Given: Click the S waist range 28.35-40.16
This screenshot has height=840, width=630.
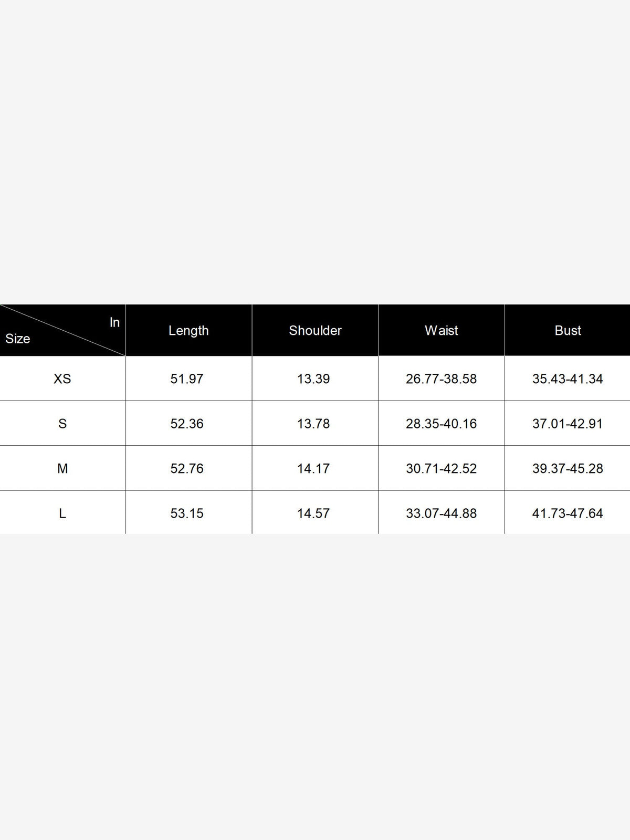Looking at the screenshot, I should coord(442,424).
